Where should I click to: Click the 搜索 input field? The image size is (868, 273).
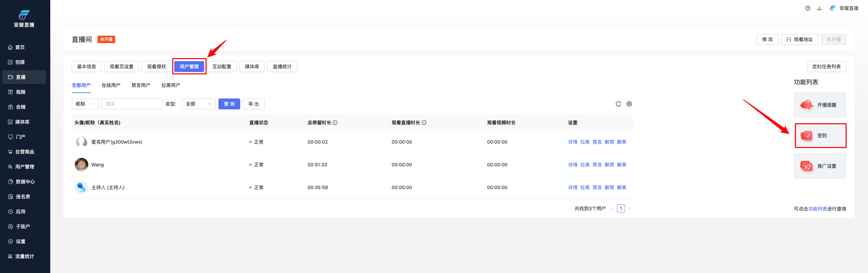pyautogui.click(x=132, y=104)
